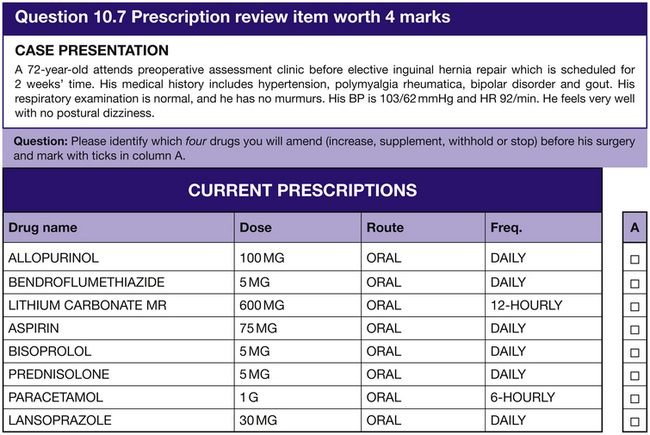Click the column A header

coord(635,227)
